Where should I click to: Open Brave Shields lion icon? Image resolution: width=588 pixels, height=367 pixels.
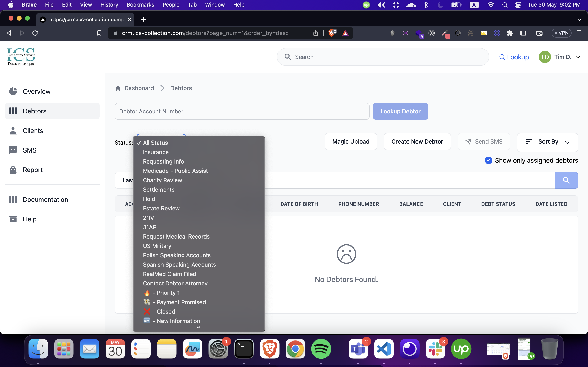331,33
